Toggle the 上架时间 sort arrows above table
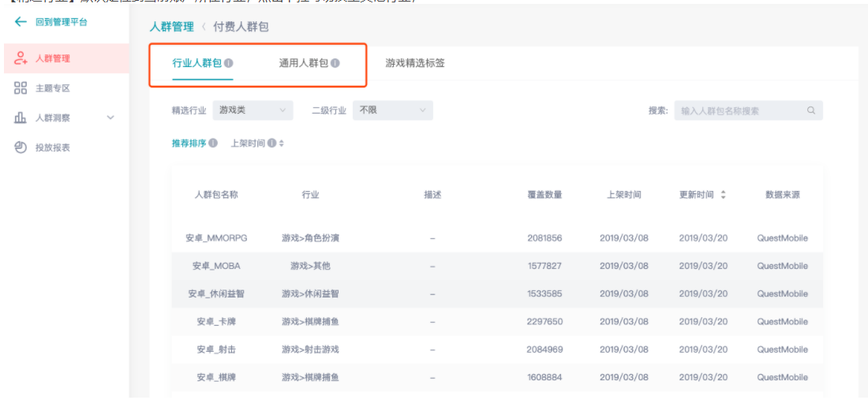868x400 pixels. (281, 144)
